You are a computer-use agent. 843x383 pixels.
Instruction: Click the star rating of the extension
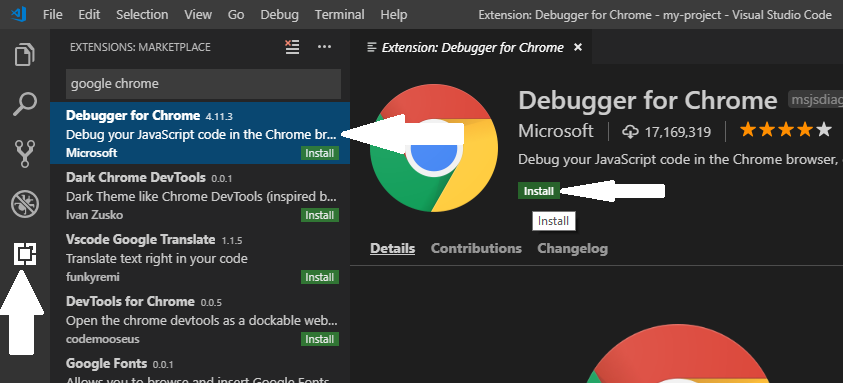(785, 130)
